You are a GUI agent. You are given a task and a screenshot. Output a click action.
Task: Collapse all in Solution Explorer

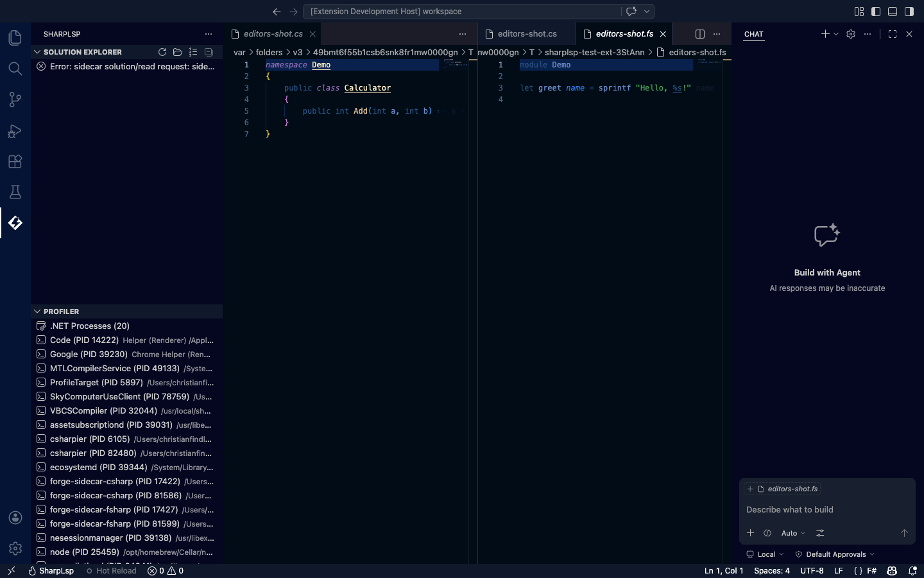(x=209, y=52)
